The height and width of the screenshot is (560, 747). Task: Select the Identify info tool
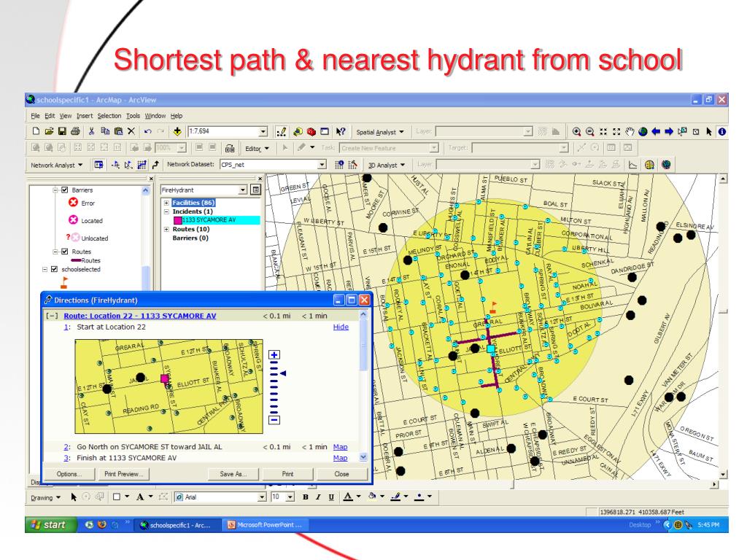(x=722, y=131)
